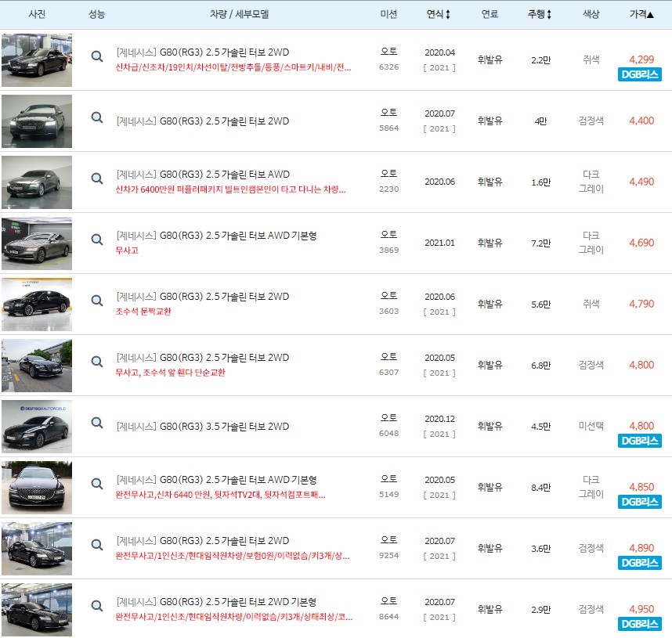Image resolution: width=672 pixels, height=638 pixels.
Task: Click the 차량 / 세부모델 column header
Action: (239, 14)
